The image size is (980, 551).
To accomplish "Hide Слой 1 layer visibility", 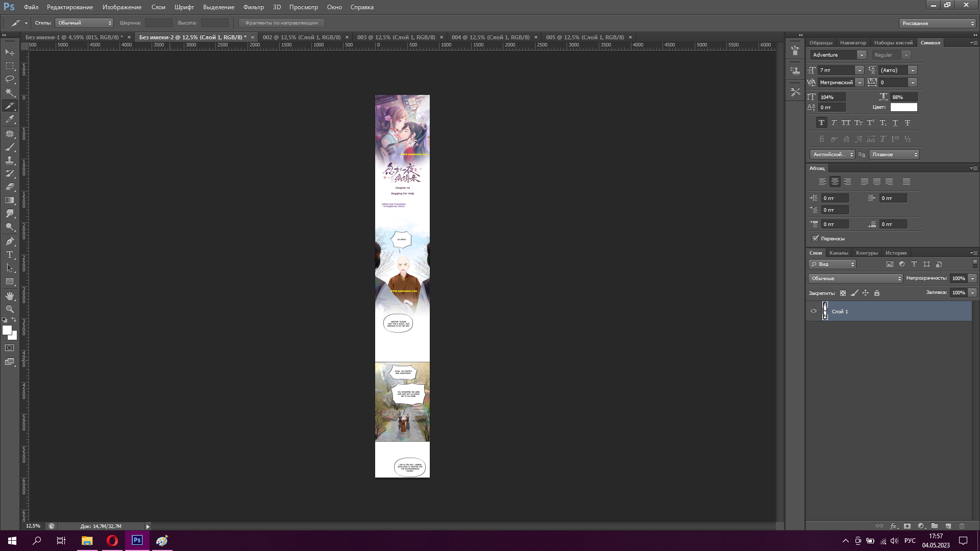I will (814, 311).
